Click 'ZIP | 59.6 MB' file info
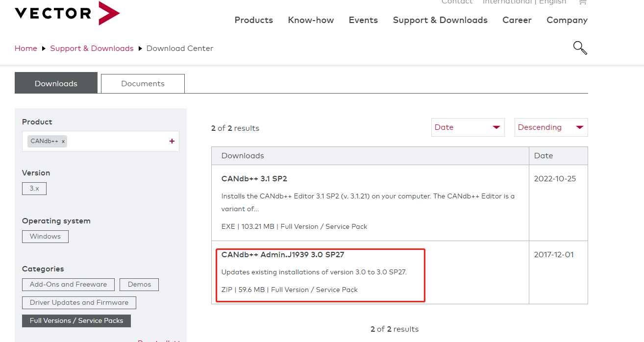Viewport: 644px width, 342px height. tap(243, 290)
